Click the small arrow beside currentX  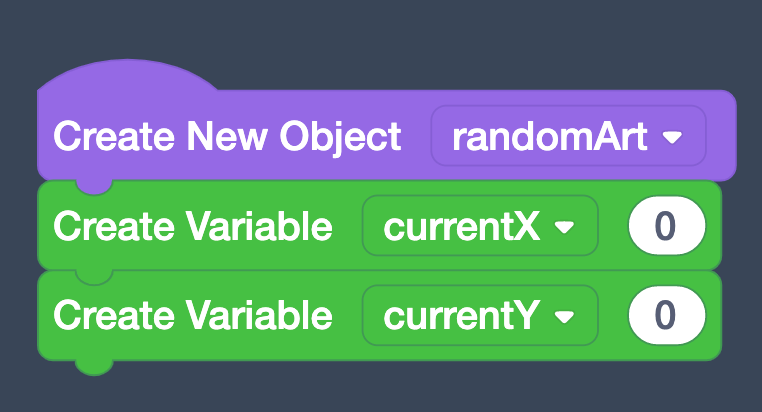pos(565,229)
